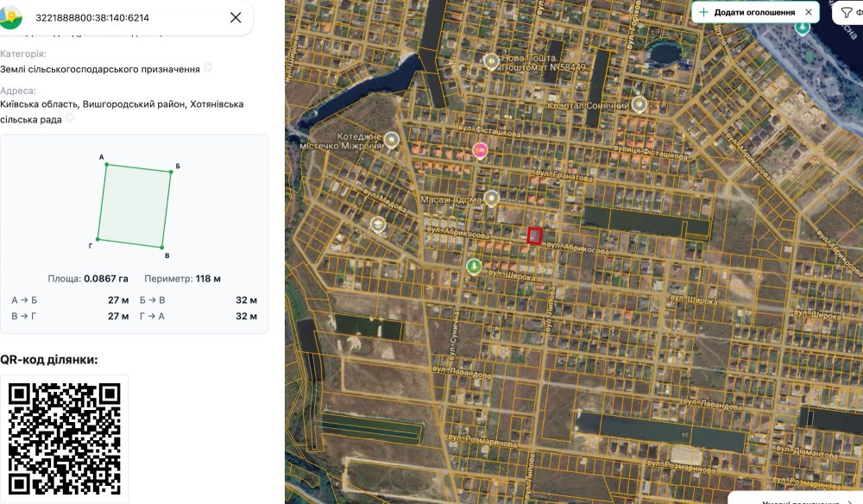Screen dimensions: 863x504
Task: Click the app logo beside the cadastral number
Action: pos(9,17)
